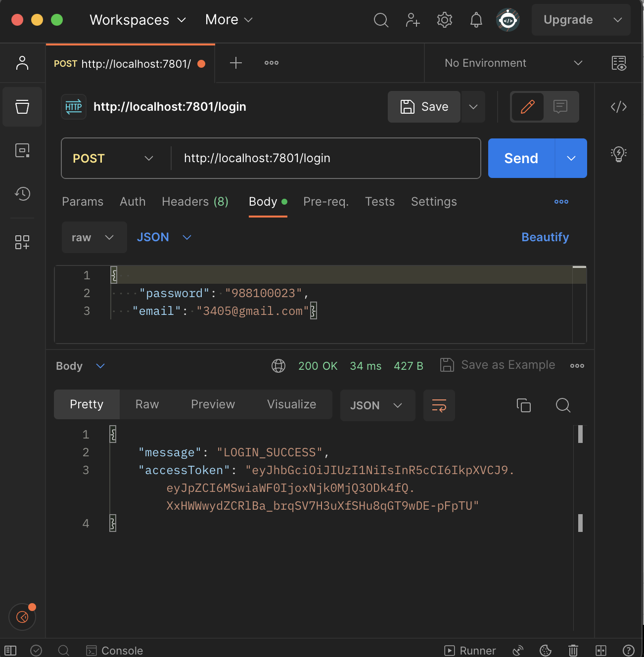Click the new tab plus icon

236,63
